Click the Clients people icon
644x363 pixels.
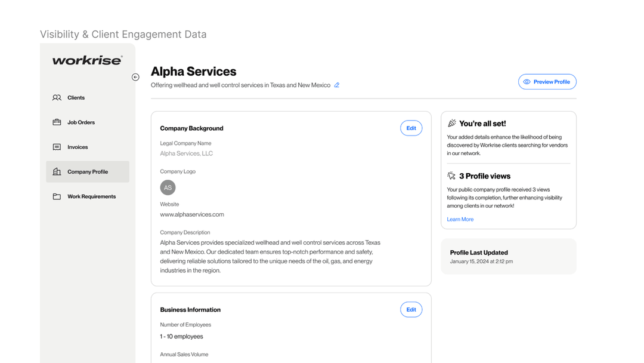[57, 97]
